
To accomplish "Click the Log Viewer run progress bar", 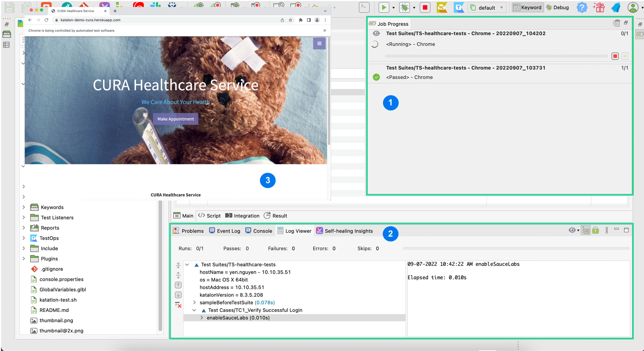I will [x=516, y=248].
